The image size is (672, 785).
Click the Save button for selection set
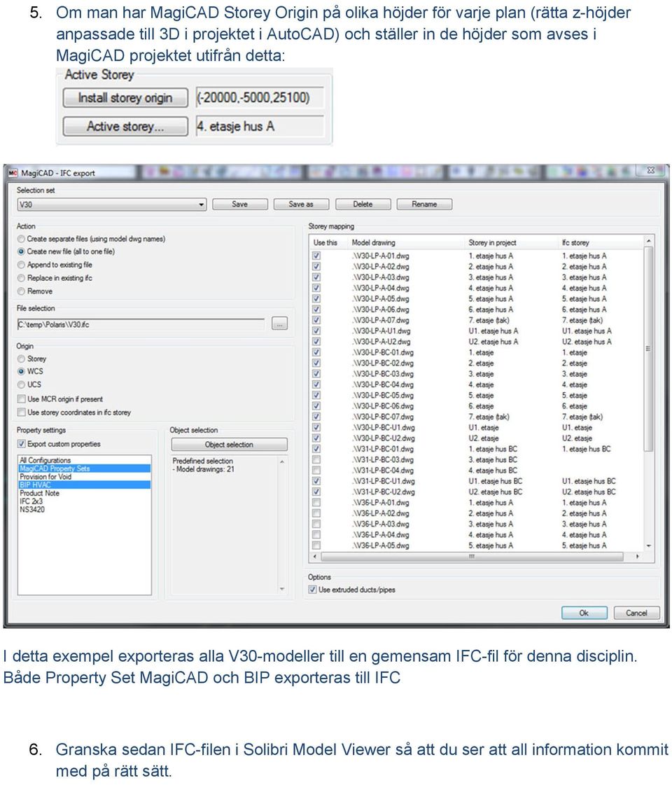pos(239,204)
